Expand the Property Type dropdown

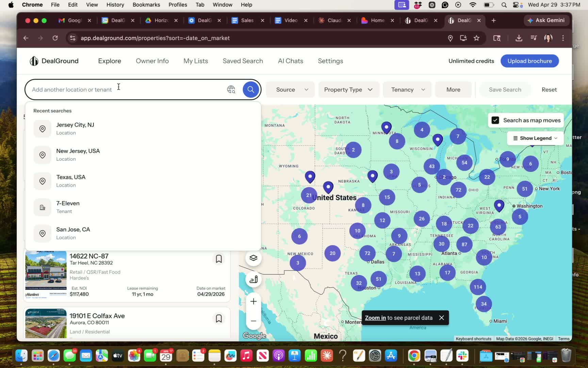349,90
